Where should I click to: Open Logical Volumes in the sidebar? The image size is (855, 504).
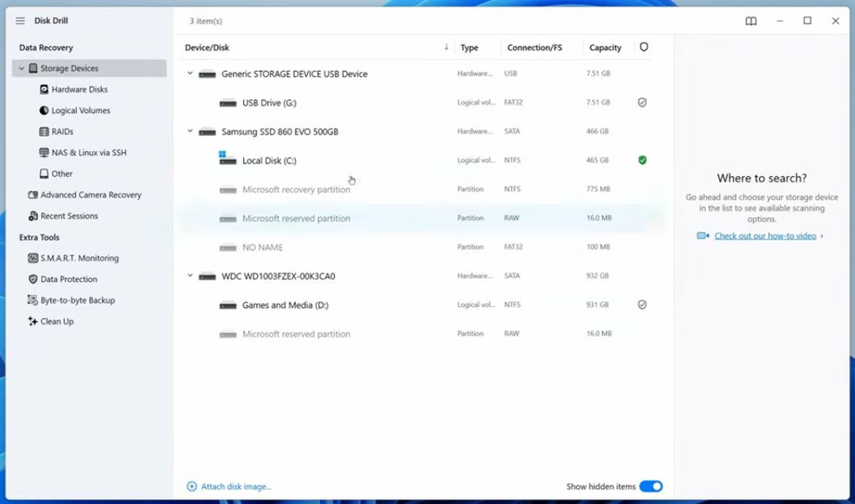(x=81, y=111)
